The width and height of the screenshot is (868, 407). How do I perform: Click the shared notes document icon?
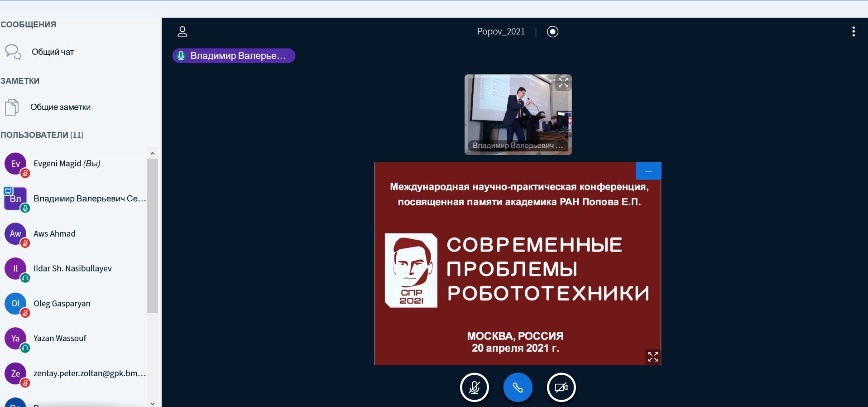pyautogui.click(x=12, y=107)
